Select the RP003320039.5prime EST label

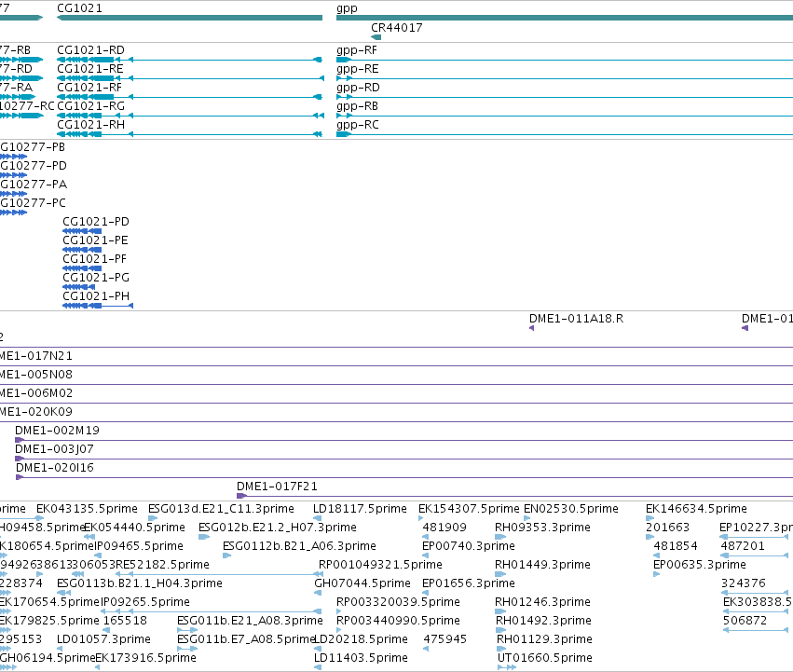tap(398, 602)
